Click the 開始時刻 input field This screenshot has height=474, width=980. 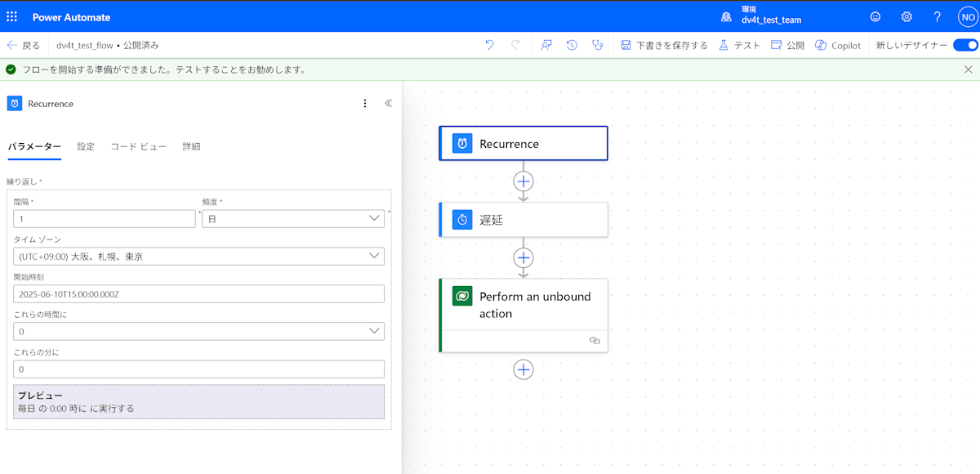click(199, 294)
